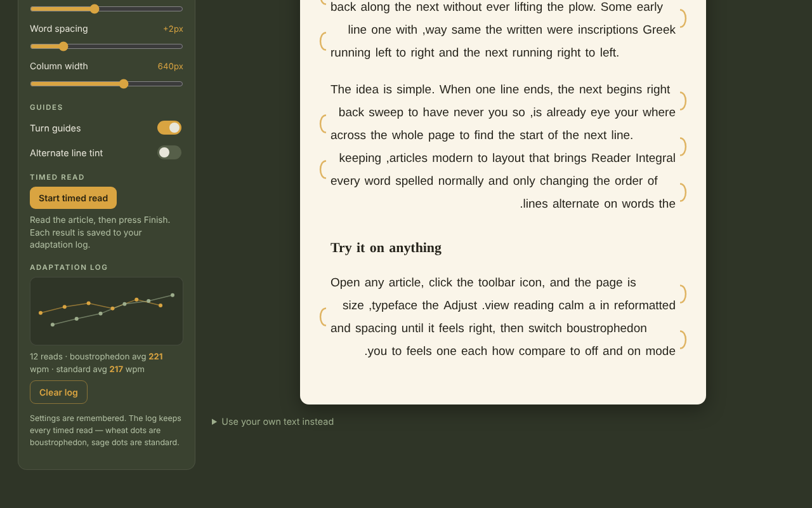The image size is (812, 508).
Task: Clear the adaptation log
Action: click(x=58, y=392)
